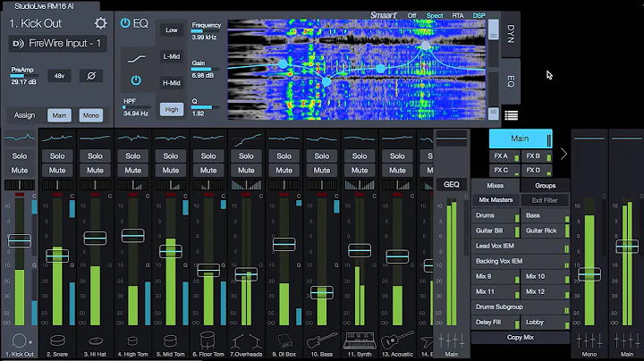The height and width of the screenshot is (361, 644).
Task: Select the FX A mix
Action: coord(504,156)
